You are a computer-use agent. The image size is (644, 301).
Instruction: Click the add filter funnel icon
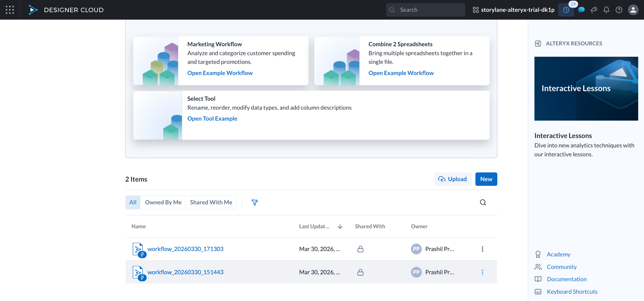click(255, 202)
